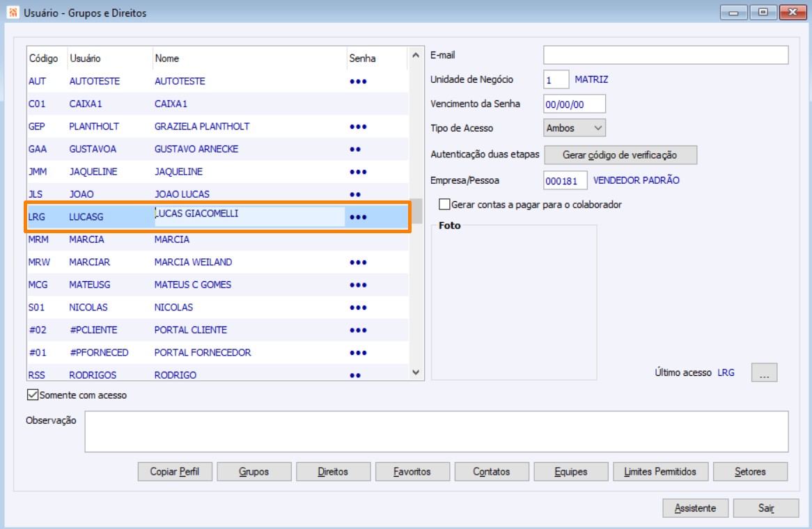Click the user list scroll up arrow
Screen dimensions: 812x529
pos(416,55)
